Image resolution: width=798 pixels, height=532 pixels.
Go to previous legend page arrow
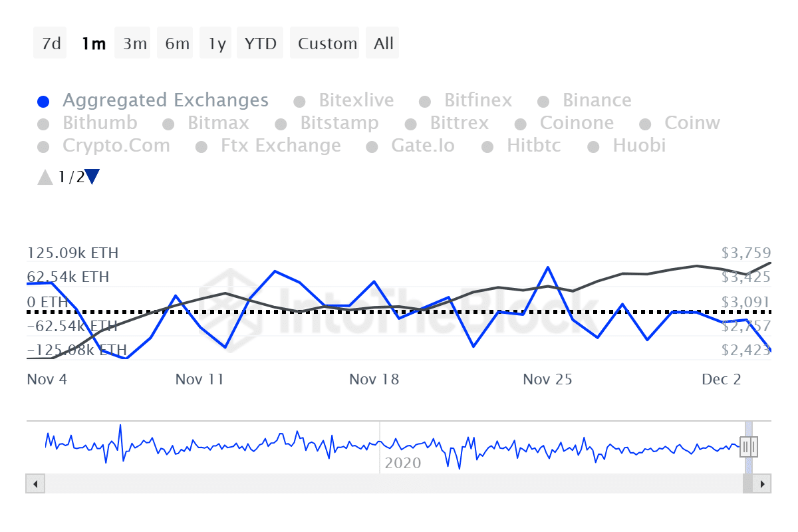tap(45, 177)
